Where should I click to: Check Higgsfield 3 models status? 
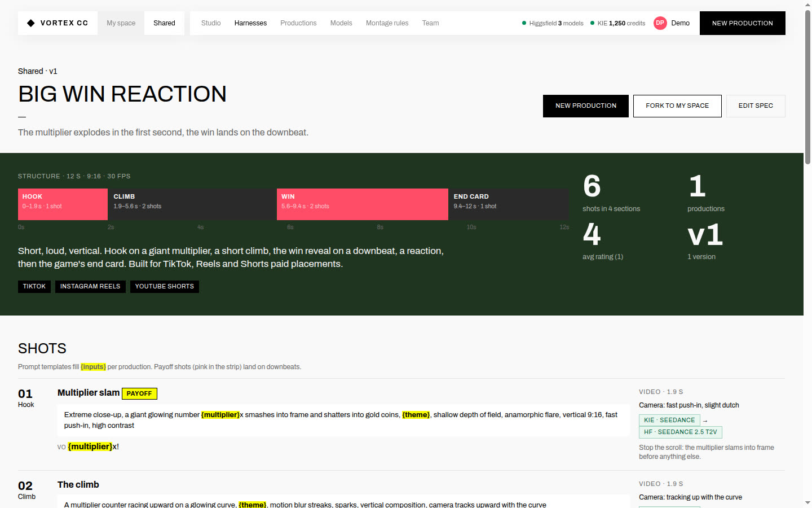click(x=553, y=23)
